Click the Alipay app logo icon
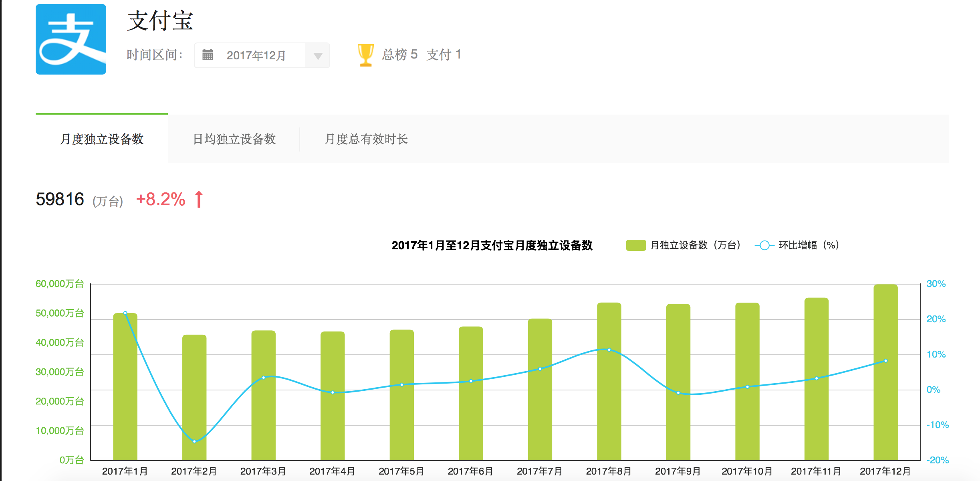Image resolution: width=980 pixels, height=481 pixels. pos(71,39)
